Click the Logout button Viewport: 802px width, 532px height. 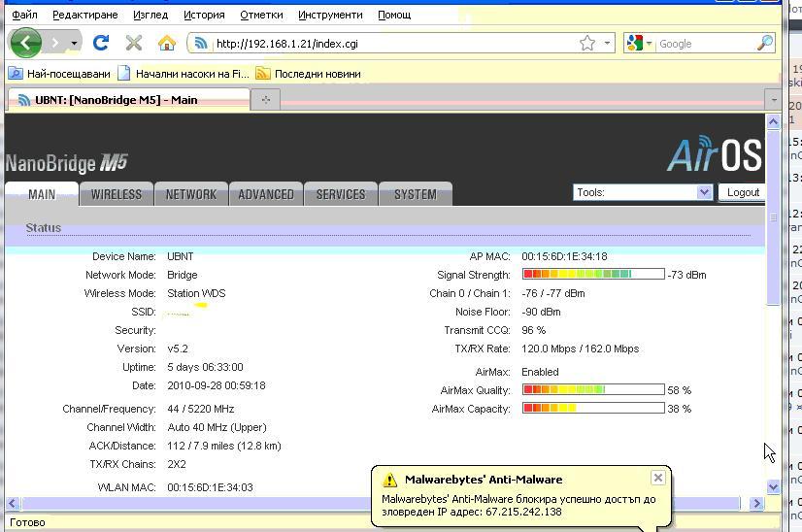click(x=743, y=192)
